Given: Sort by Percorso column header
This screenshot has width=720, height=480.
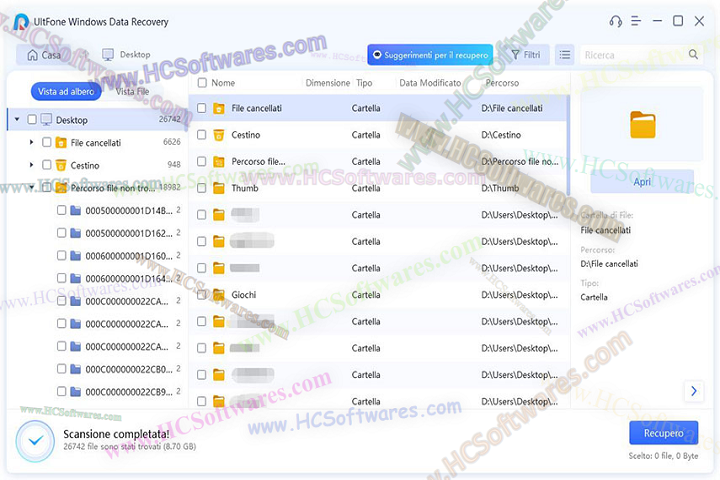Looking at the screenshot, I should point(502,83).
